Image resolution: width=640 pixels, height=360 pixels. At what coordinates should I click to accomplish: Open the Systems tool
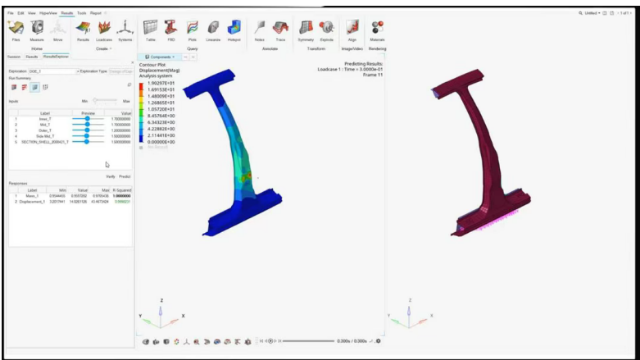coord(125,31)
